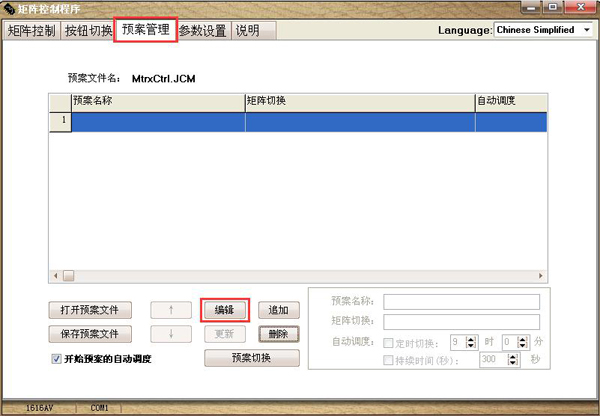The height and width of the screenshot is (416, 600).
Task: Maximize the 矩阵控制程序 window
Action: point(553,7)
